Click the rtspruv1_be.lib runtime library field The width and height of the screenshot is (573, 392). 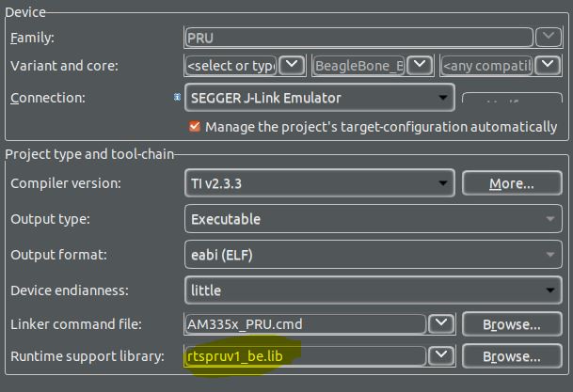(x=306, y=356)
